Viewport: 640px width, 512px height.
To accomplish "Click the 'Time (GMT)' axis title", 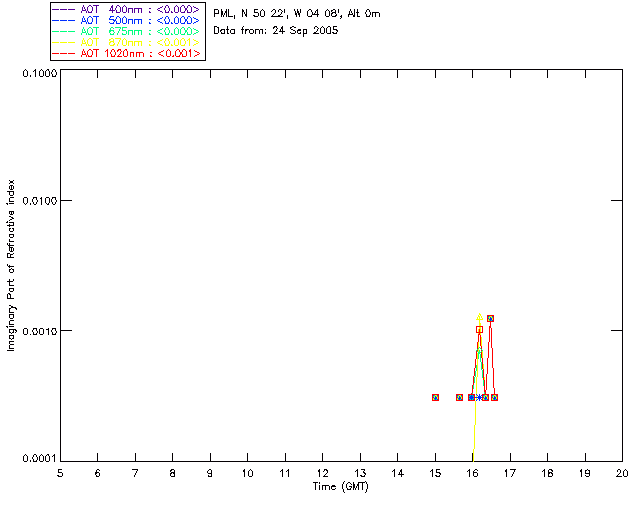I will click(x=340, y=487).
